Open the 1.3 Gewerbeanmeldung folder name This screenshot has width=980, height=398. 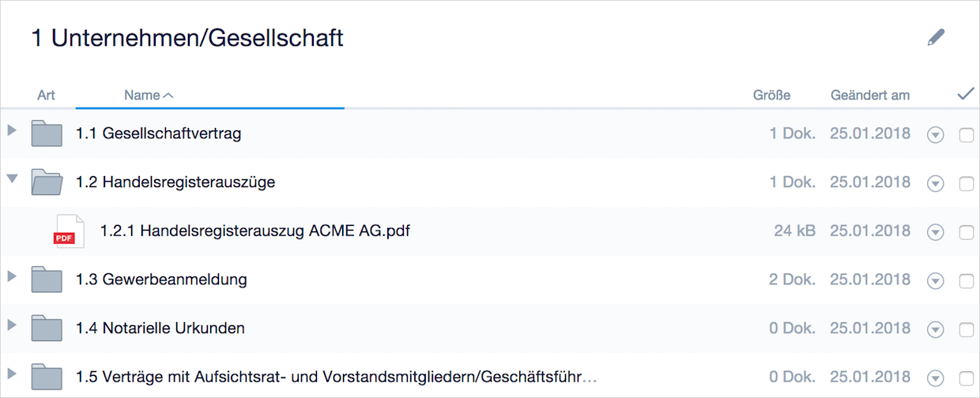(x=161, y=279)
